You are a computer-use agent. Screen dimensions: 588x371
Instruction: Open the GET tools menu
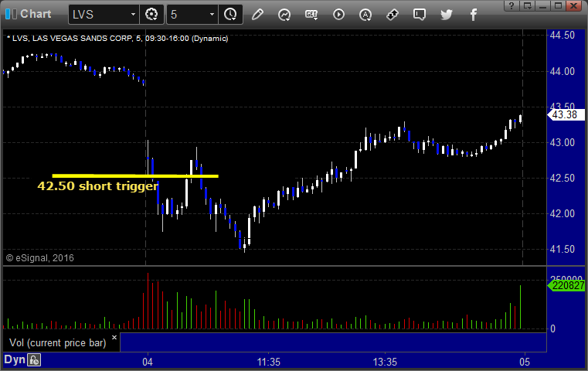point(311,15)
